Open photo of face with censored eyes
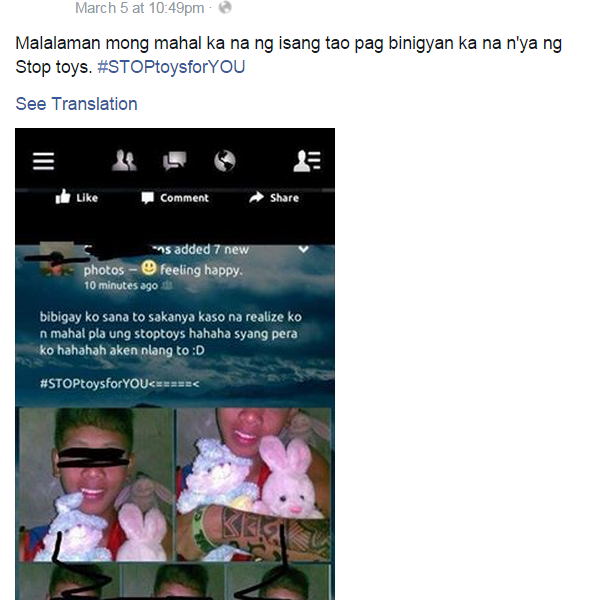The width and height of the screenshot is (611, 600). pyautogui.click(x=96, y=484)
